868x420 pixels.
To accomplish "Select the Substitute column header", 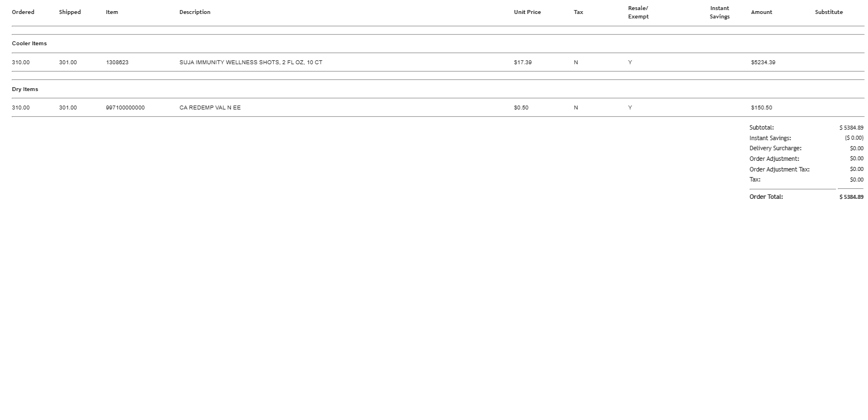I will click(x=828, y=12).
